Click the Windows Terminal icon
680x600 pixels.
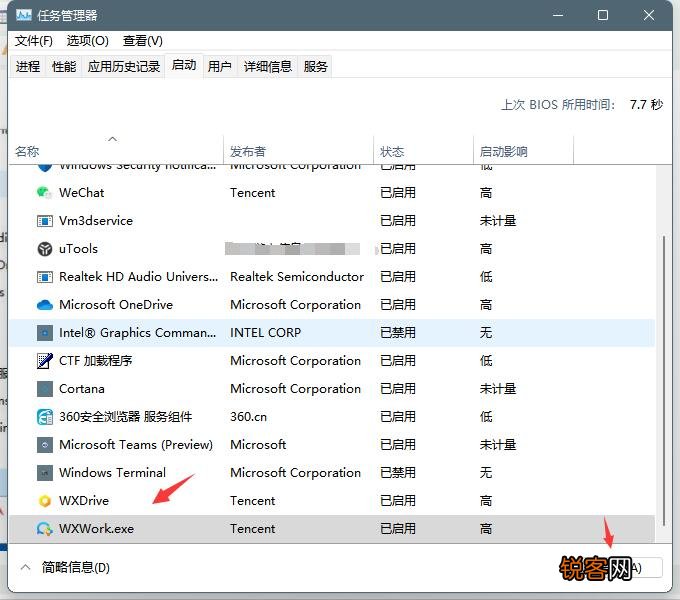pyautogui.click(x=44, y=473)
